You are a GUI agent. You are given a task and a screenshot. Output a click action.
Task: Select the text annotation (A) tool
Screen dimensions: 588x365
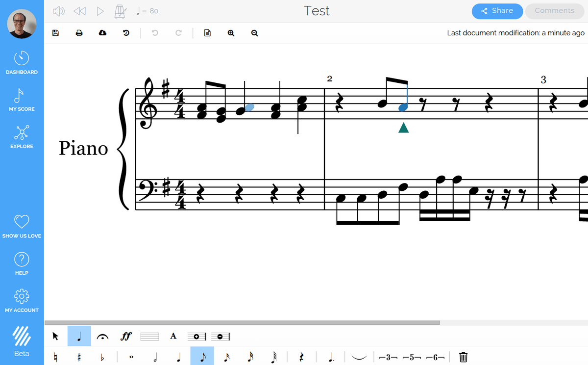click(173, 336)
